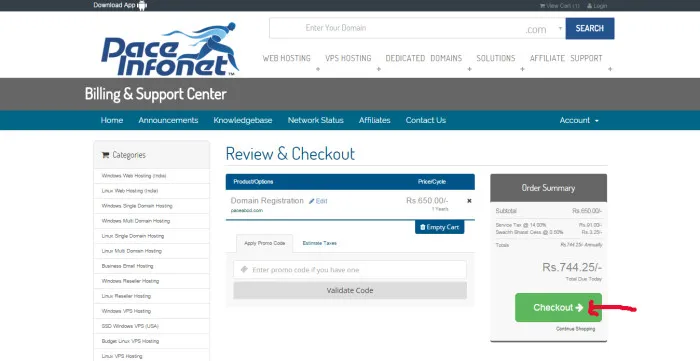Open the VPS HOSTING menu
700x361 pixels.
(x=348, y=58)
